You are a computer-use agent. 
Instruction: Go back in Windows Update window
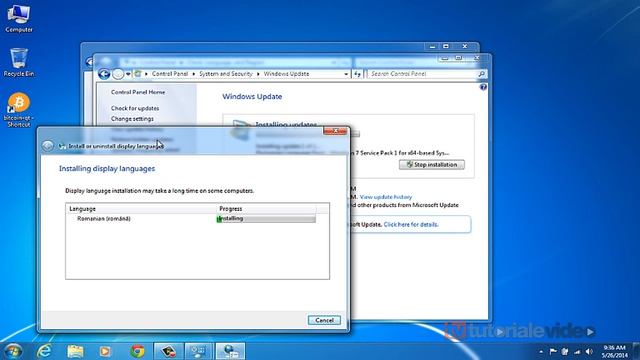tap(104, 74)
